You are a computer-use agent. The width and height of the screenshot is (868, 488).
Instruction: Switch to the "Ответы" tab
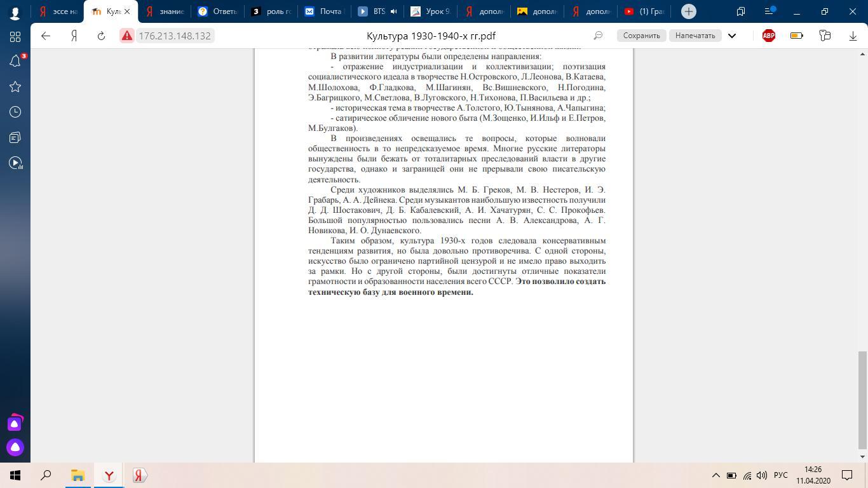click(219, 11)
